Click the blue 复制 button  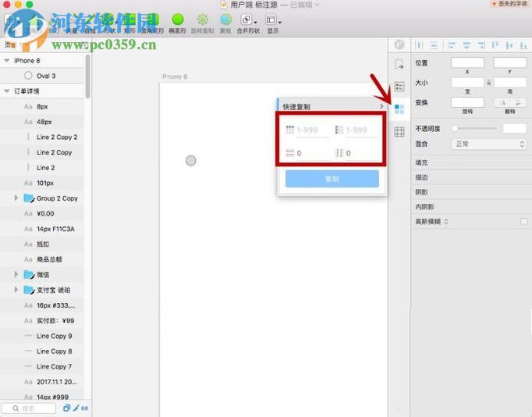pos(332,179)
